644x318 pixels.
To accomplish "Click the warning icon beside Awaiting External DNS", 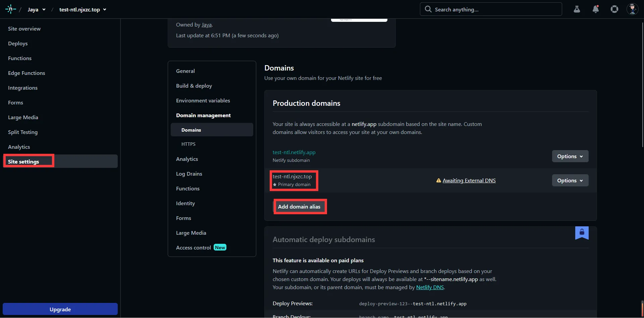I will tap(438, 181).
